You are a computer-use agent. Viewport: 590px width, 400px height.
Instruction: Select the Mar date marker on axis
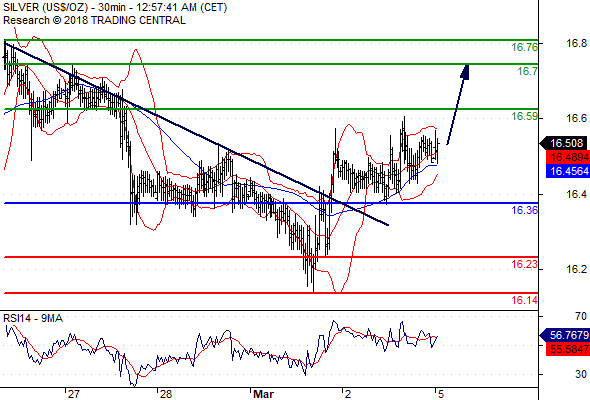coord(263,394)
